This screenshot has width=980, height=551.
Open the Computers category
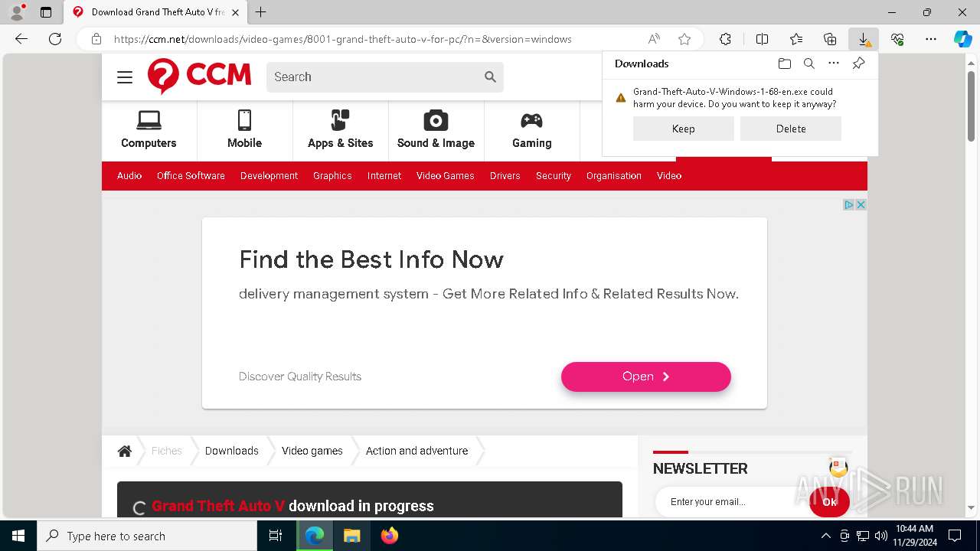click(x=149, y=129)
